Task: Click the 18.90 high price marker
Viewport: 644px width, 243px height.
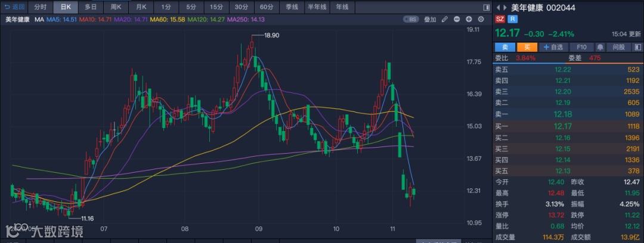Action: [x=271, y=35]
